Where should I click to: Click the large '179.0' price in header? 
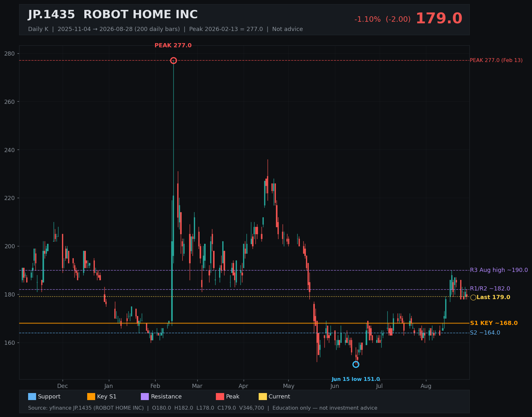[x=439, y=19]
